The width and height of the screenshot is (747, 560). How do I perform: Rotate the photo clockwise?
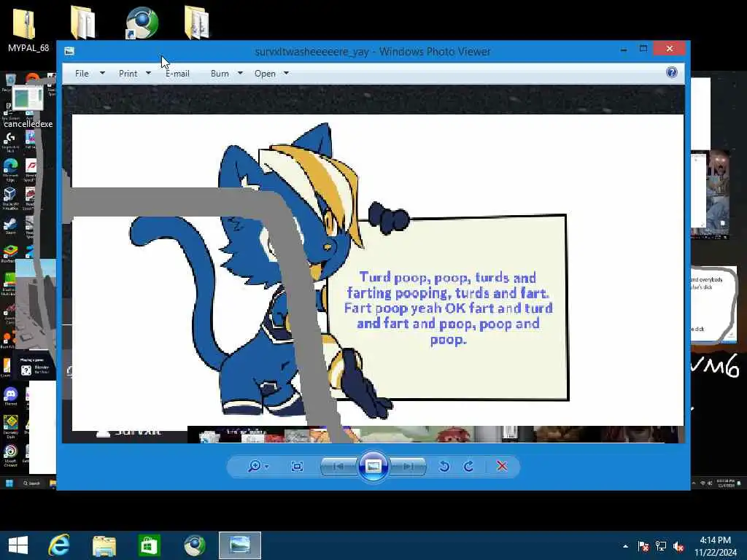[469, 466]
